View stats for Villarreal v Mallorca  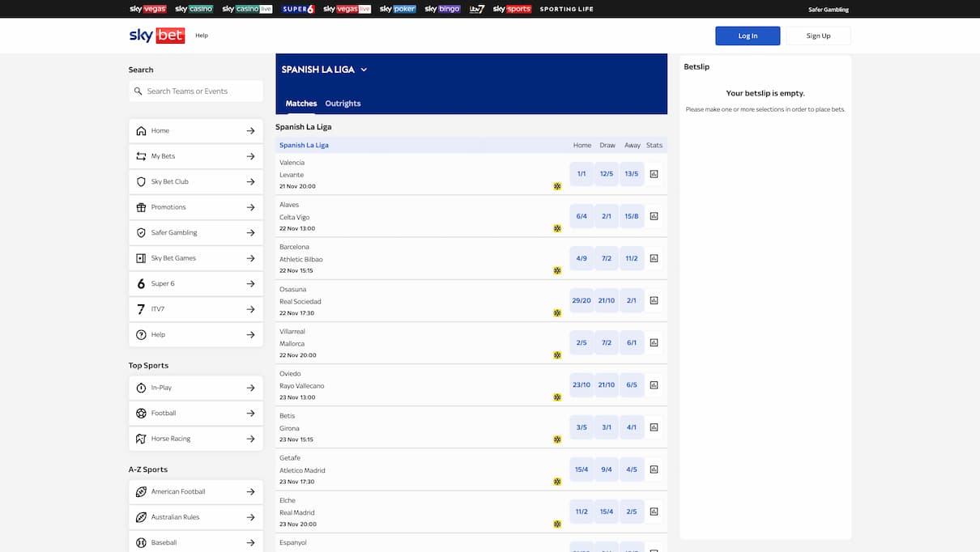click(654, 342)
